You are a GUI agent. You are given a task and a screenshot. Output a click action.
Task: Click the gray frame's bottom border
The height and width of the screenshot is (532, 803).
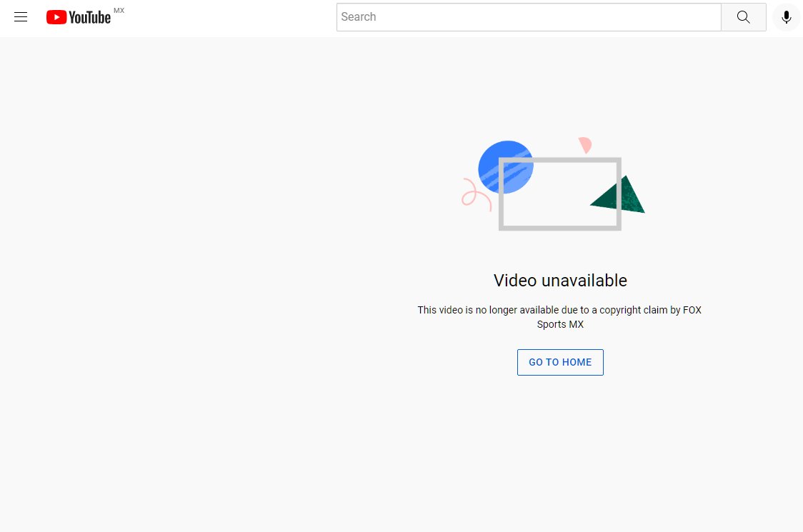coord(560,227)
